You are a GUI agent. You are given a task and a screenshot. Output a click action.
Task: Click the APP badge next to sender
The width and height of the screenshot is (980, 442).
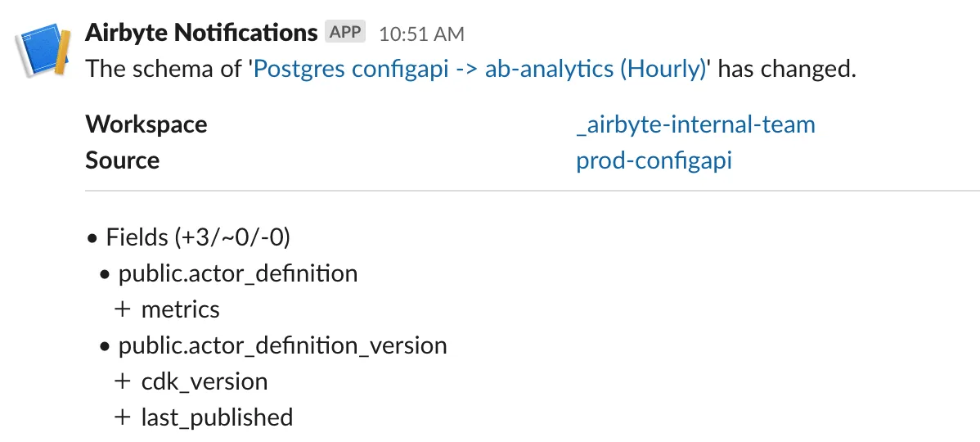click(344, 33)
